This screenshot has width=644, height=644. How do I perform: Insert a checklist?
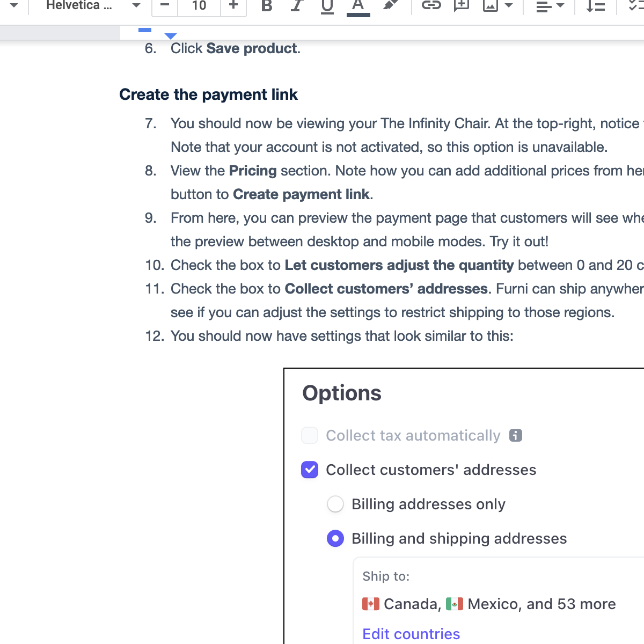(x=636, y=5)
